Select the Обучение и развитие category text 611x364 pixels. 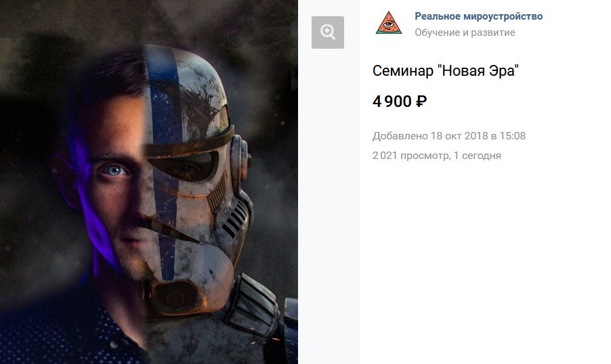(x=465, y=32)
